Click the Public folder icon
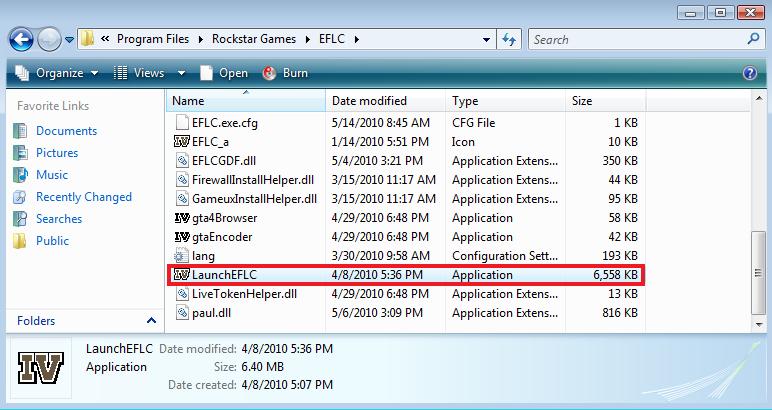The width and height of the screenshot is (772, 410). click(20, 241)
